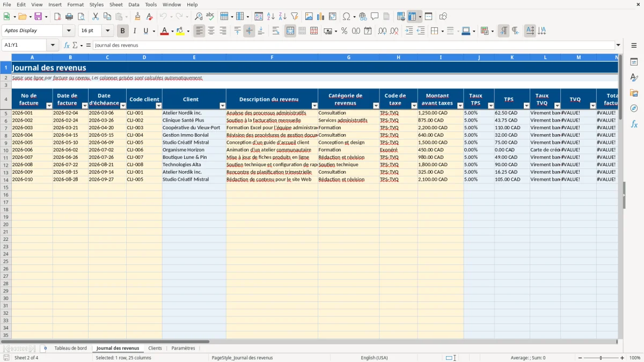Toggle Align Left

pyautogui.click(x=199, y=31)
